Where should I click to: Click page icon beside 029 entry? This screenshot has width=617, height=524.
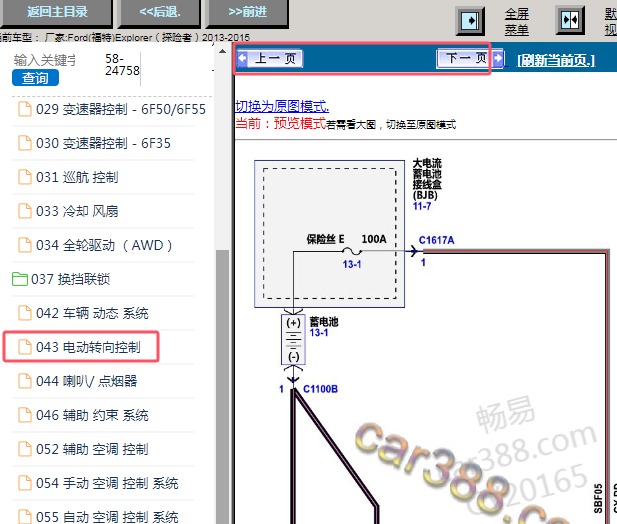point(25,109)
